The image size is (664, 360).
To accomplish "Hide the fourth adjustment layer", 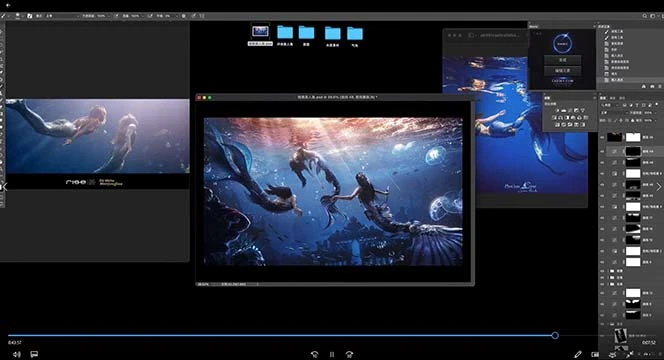I will 603,173.
